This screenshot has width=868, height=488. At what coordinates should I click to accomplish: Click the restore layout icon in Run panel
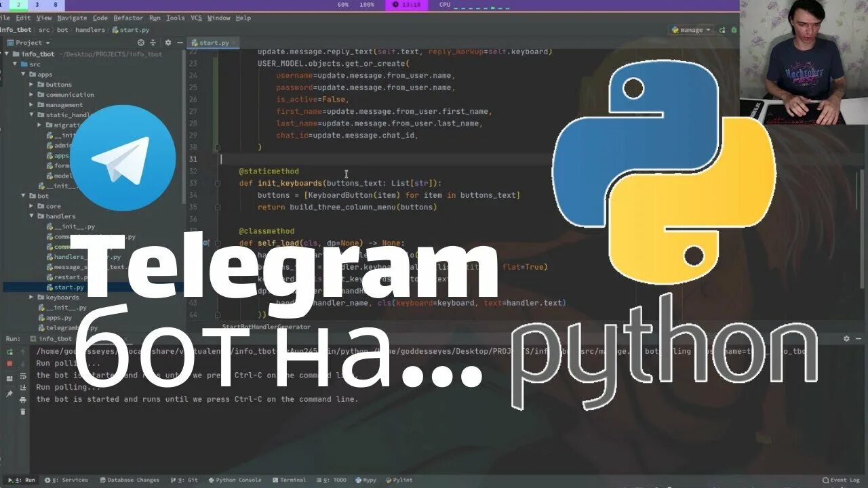9,380
